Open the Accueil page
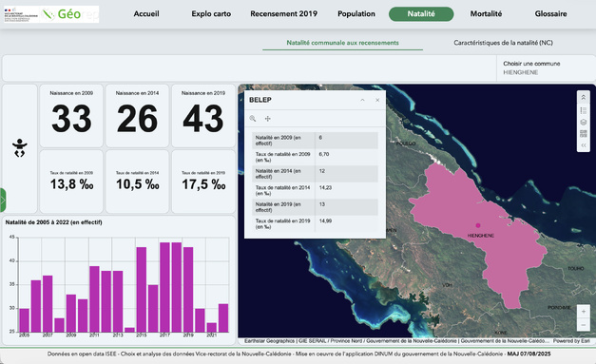This screenshot has width=596, height=364. (x=146, y=13)
